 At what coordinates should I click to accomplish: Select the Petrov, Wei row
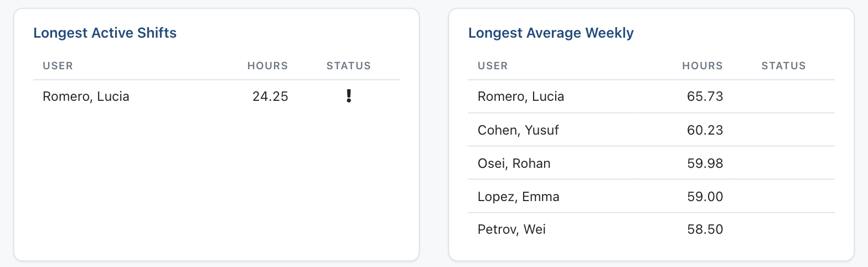pyautogui.click(x=651, y=229)
